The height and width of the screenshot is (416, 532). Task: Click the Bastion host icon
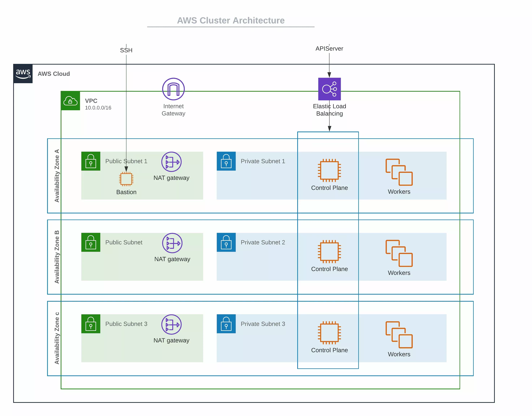pyautogui.click(x=126, y=179)
